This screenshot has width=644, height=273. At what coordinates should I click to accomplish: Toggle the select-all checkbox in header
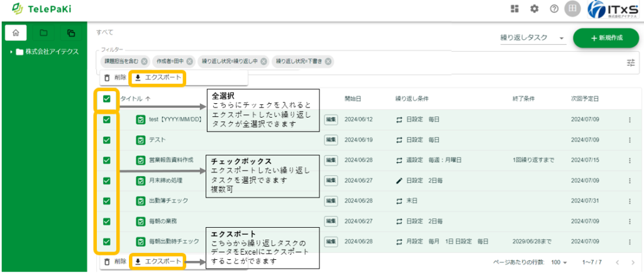pos(107,99)
